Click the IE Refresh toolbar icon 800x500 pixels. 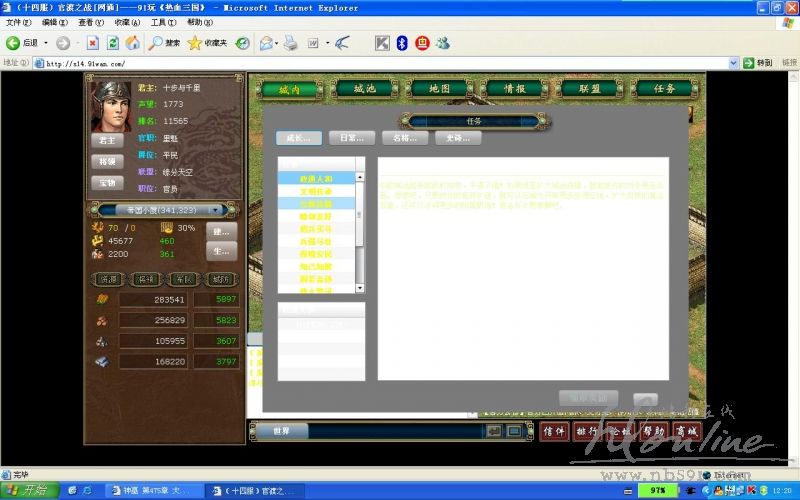coord(113,43)
